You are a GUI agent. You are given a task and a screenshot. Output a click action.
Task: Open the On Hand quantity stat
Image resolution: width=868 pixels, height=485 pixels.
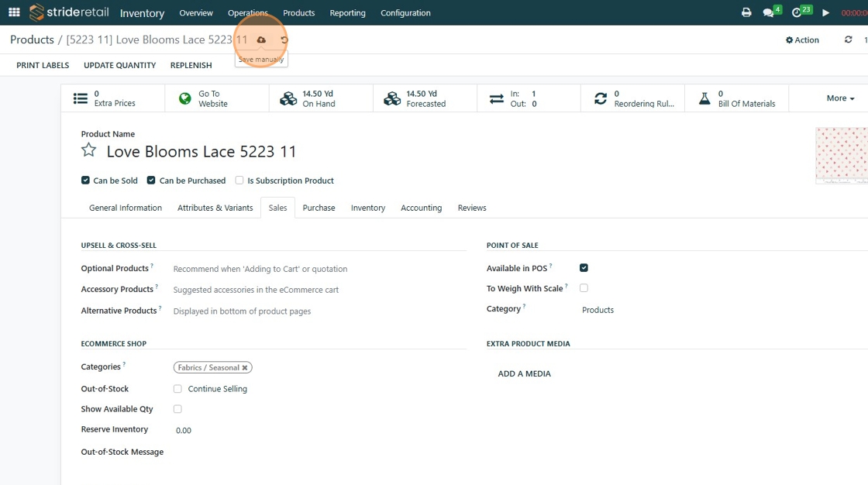point(321,98)
